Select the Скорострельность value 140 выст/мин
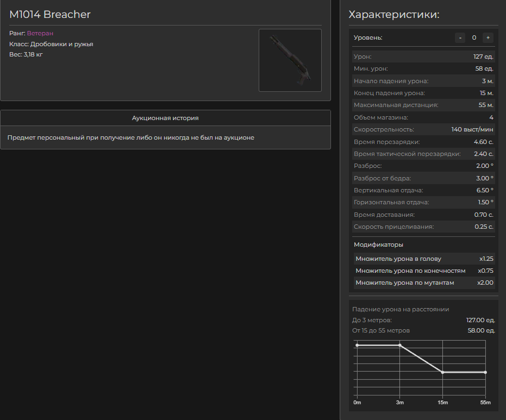This screenshot has width=506, height=420. click(472, 130)
